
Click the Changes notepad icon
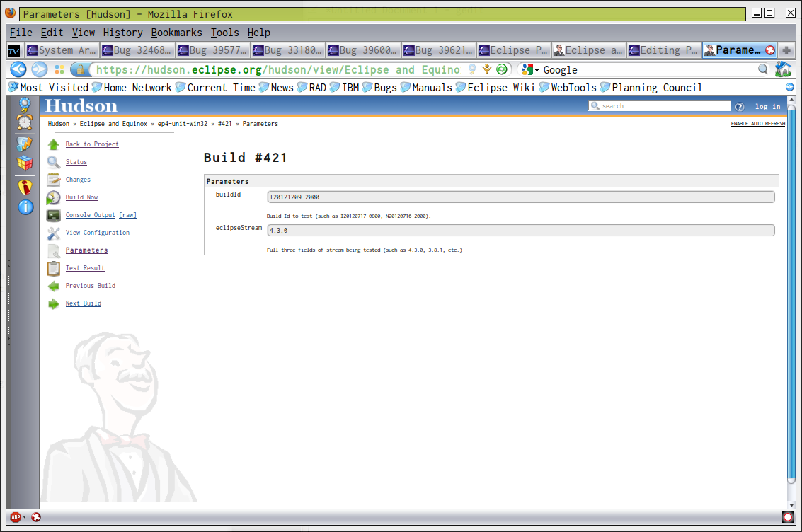point(53,180)
